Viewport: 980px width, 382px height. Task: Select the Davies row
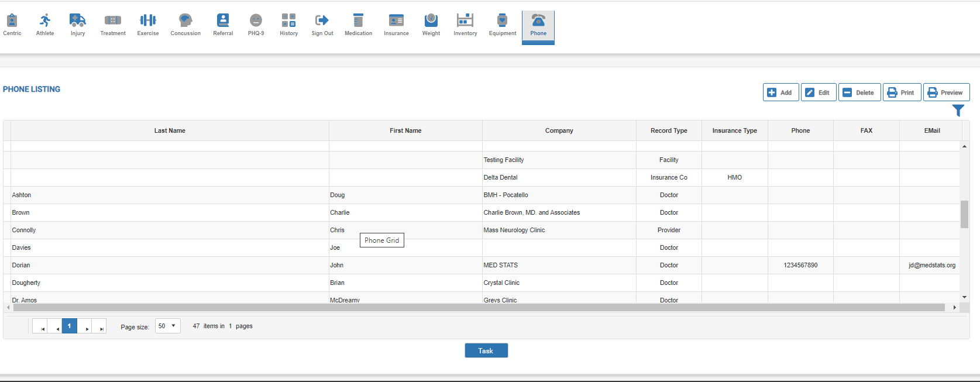(x=482, y=247)
